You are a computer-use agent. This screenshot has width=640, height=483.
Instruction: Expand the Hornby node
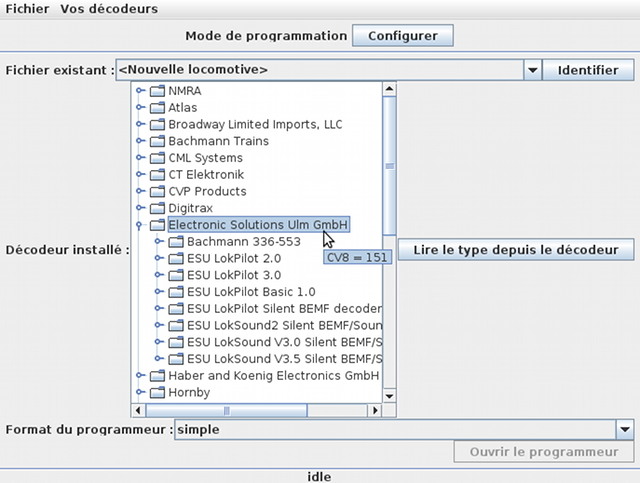click(x=140, y=392)
